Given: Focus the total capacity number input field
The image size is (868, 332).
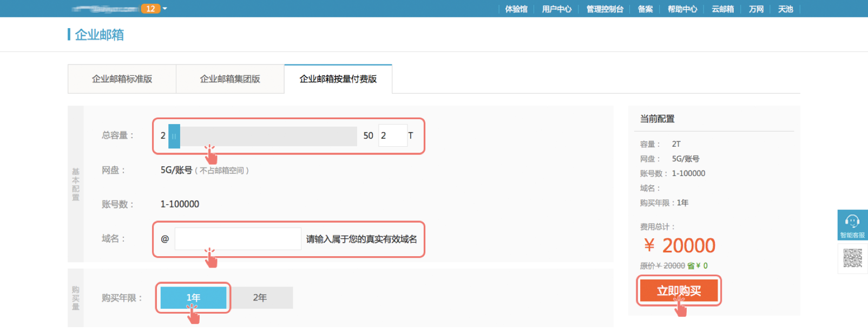Looking at the screenshot, I should pos(392,135).
